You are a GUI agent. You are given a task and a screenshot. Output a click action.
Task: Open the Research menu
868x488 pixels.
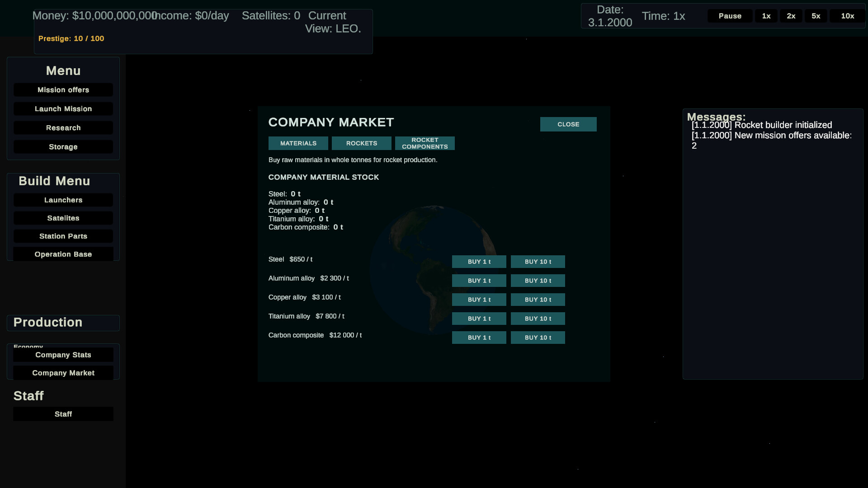click(x=63, y=128)
